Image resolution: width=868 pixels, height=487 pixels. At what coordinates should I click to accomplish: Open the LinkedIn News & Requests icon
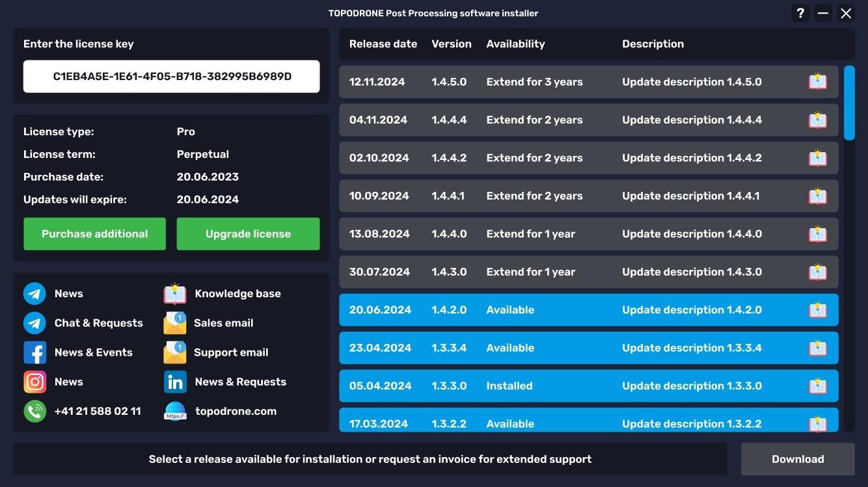pos(175,382)
